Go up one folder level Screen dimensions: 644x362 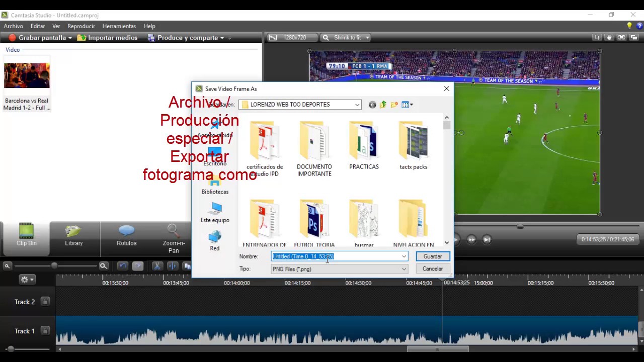pyautogui.click(x=383, y=105)
